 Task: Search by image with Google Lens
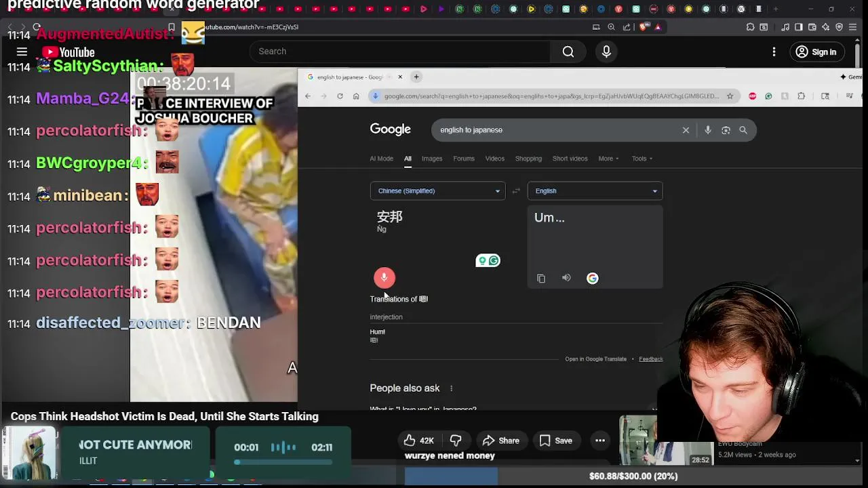[726, 130]
